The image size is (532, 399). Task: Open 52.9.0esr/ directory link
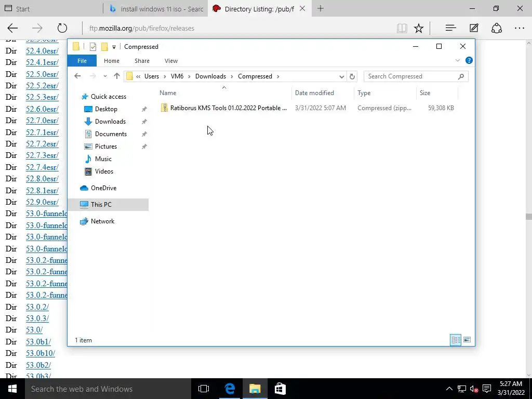(x=42, y=202)
